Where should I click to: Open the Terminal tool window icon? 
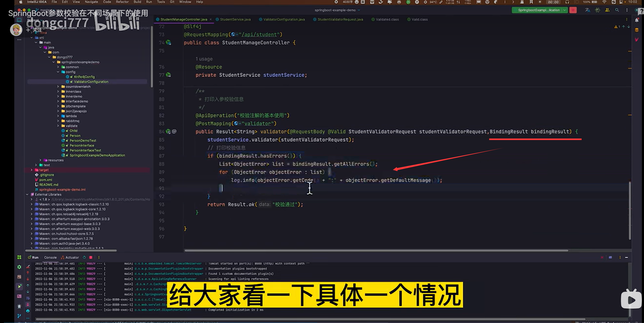pyautogui.click(x=19, y=296)
